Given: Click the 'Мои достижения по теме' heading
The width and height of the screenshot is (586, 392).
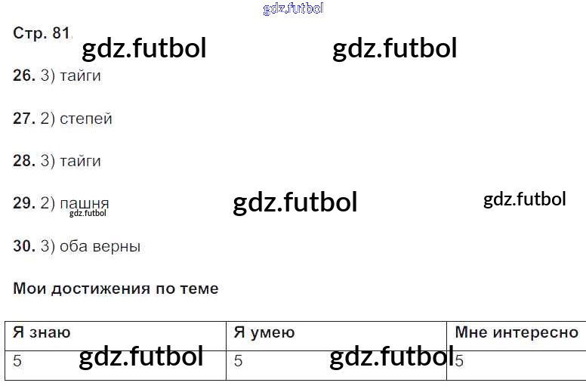Looking at the screenshot, I should click(x=116, y=289).
